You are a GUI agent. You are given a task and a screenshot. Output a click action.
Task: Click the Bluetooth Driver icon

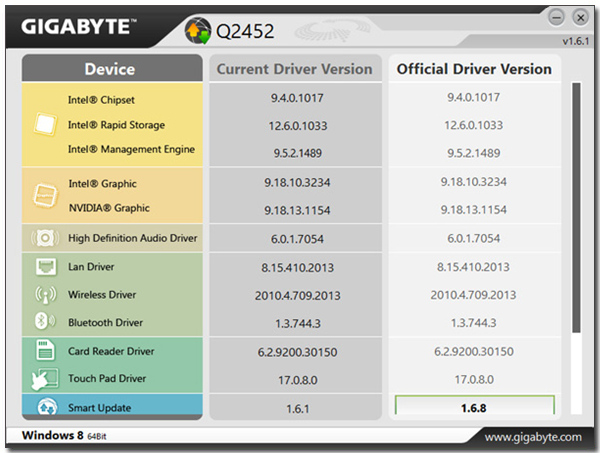(45, 321)
